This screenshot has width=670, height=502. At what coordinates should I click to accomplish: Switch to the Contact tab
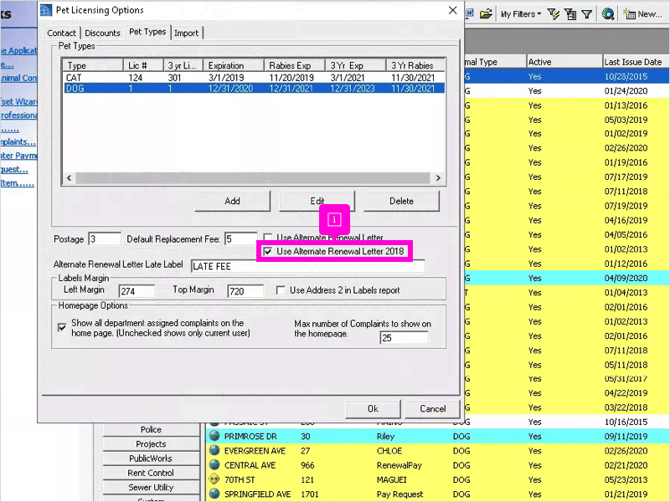click(62, 33)
